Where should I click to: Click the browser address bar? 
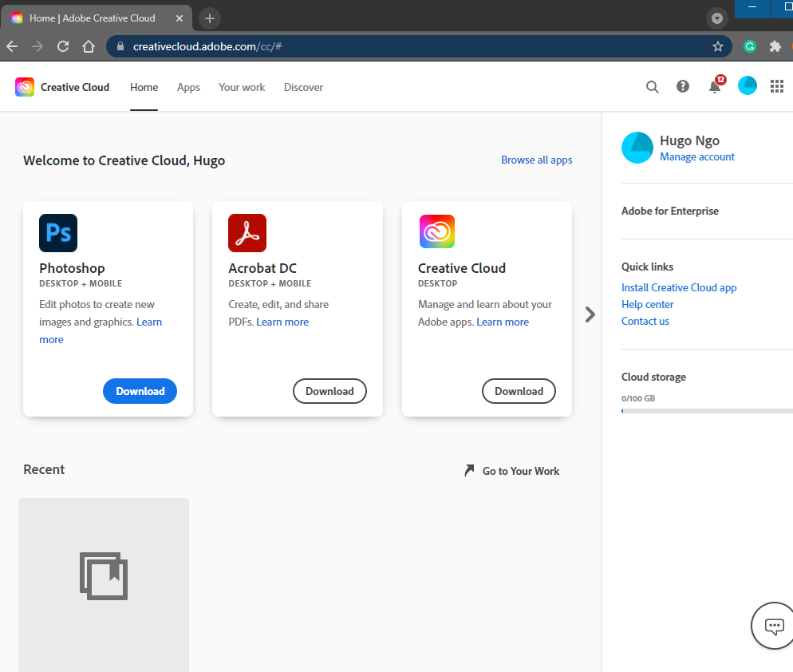(x=415, y=46)
